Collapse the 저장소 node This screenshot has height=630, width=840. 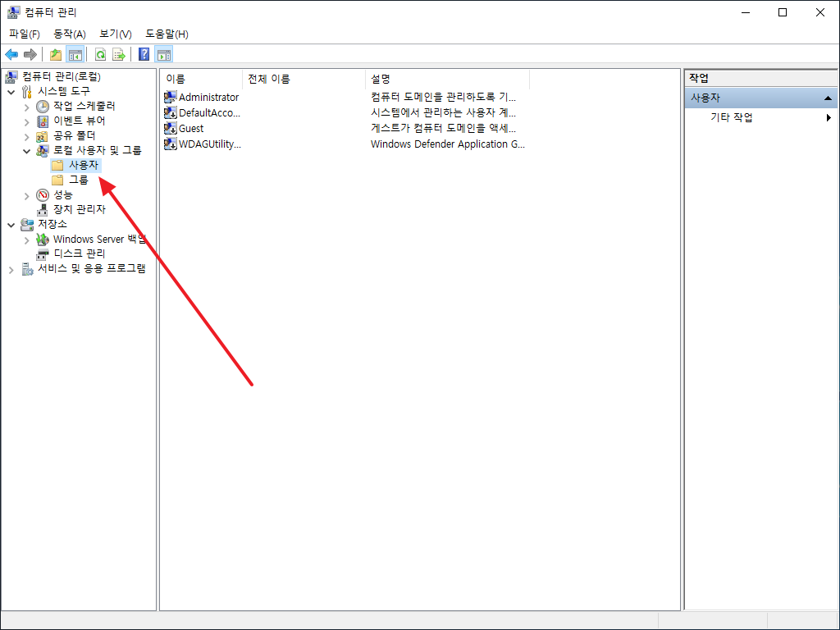(11, 225)
